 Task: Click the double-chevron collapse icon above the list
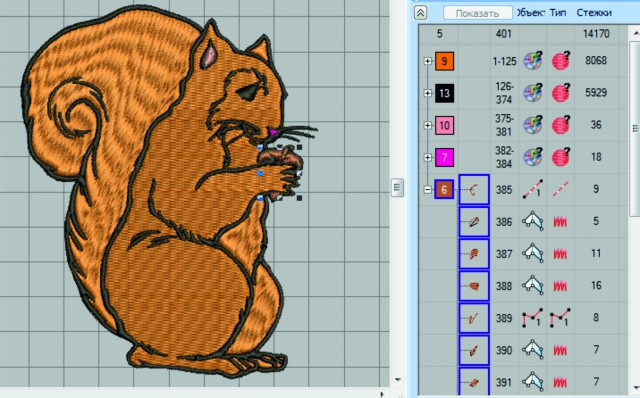point(420,13)
